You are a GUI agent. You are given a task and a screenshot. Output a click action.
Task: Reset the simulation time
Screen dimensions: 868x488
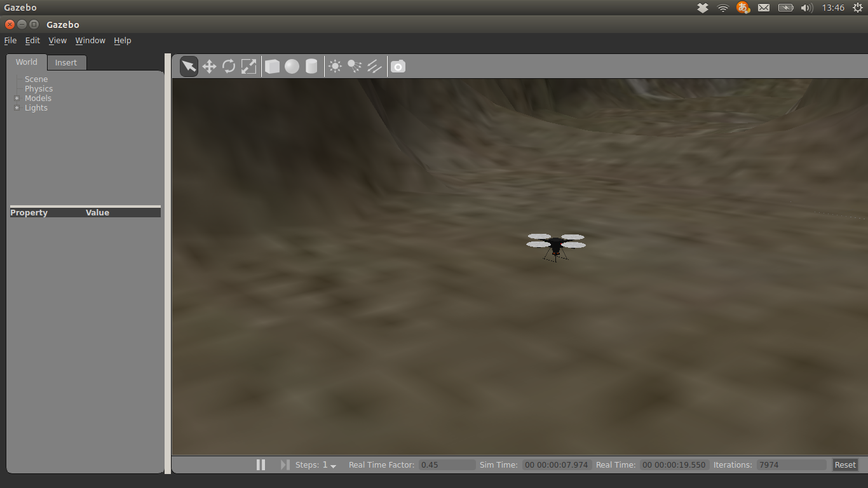pos(845,464)
